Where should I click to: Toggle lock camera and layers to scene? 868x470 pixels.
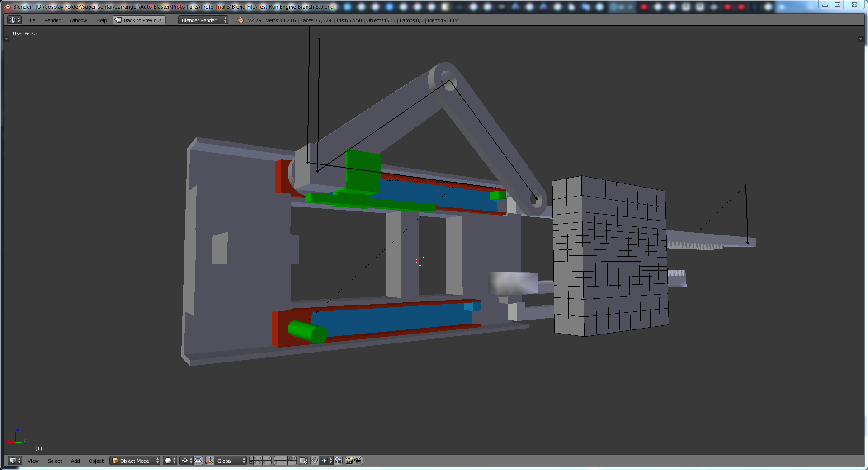(303, 461)
